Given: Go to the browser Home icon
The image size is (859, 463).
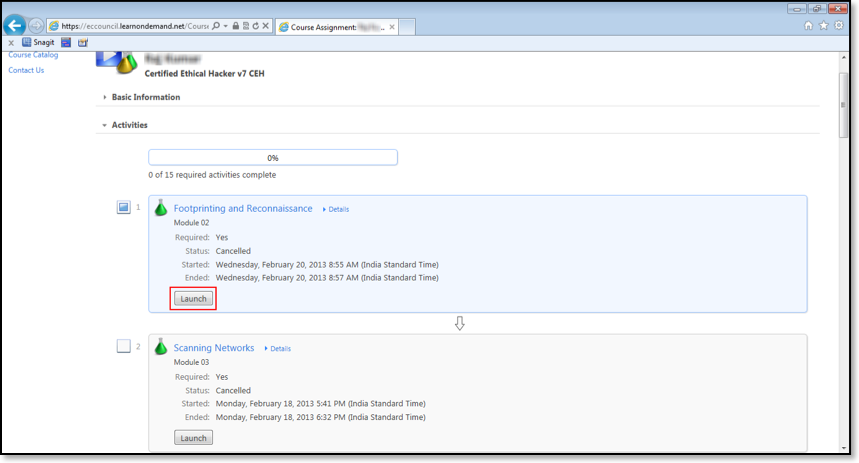Looking at the screenshot, I should pyautogui.click(x=808, y=25).
